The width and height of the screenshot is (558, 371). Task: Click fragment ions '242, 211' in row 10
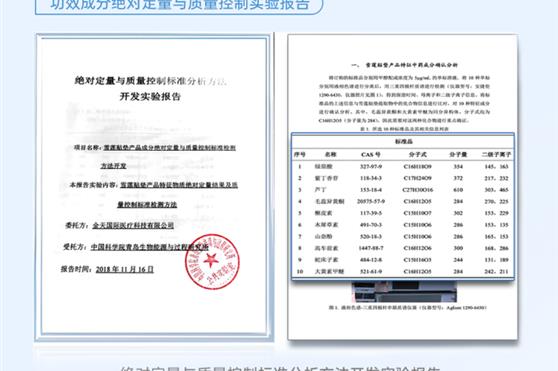[x=496, y=271]
